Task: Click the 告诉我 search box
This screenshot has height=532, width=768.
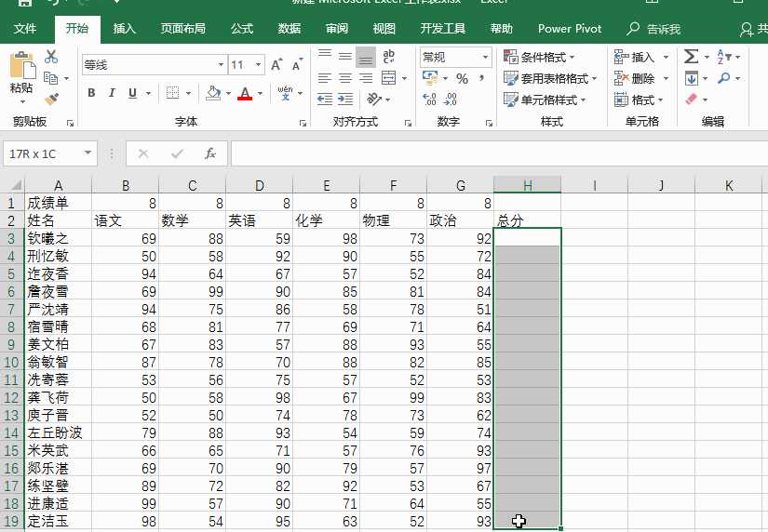Action: pos(653,29)
